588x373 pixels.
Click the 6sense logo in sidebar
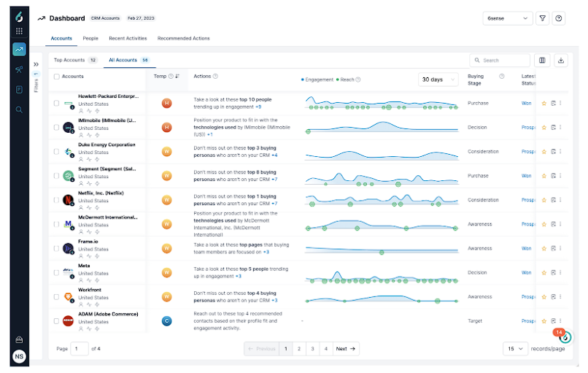(x=19, y=17)
